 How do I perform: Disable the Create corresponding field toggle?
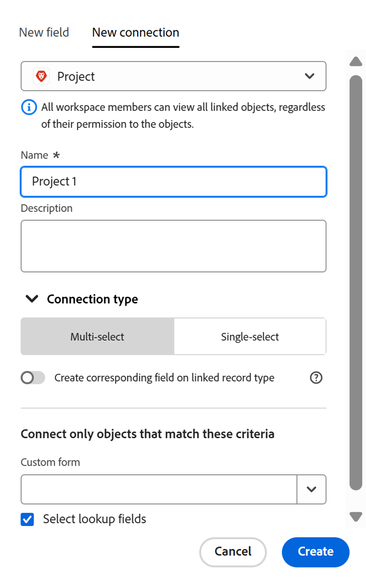pyautogui.click(x=33, y=377)
